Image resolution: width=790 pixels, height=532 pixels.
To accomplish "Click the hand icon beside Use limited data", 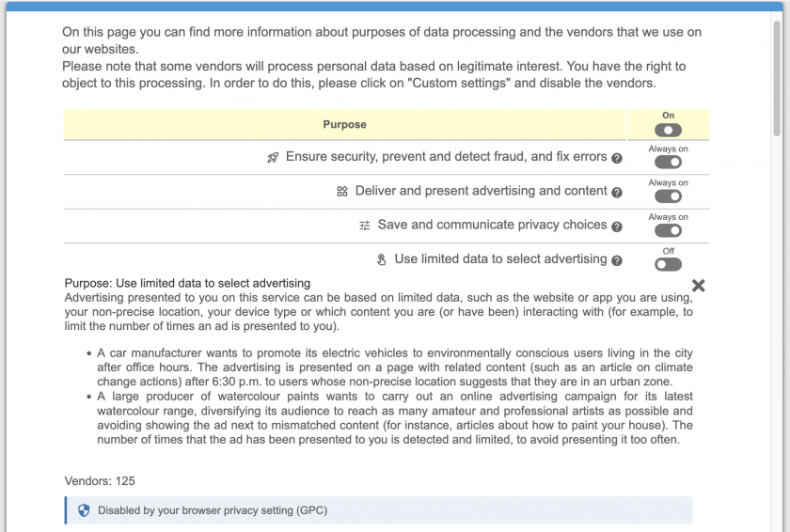I will (382, 260).
